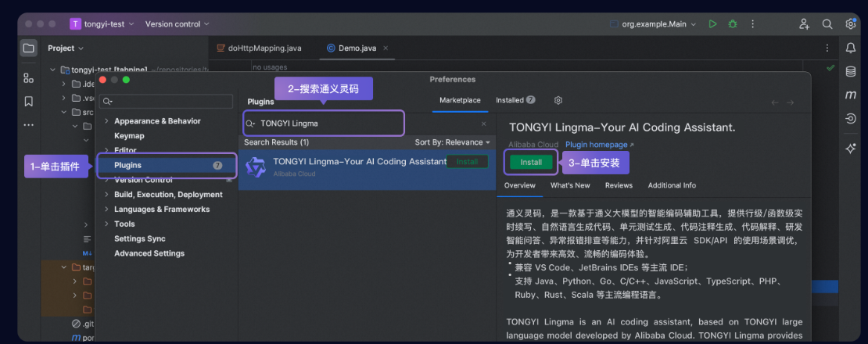Open more run actions kebab menu
The height and width of the screenshot is (344, 868).
point(752,23)
